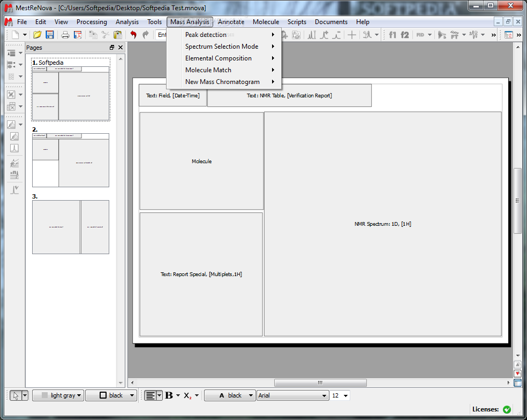Click the Paste clipboard icon
Viewport: 527px width, 420px height.
point(118,35)
